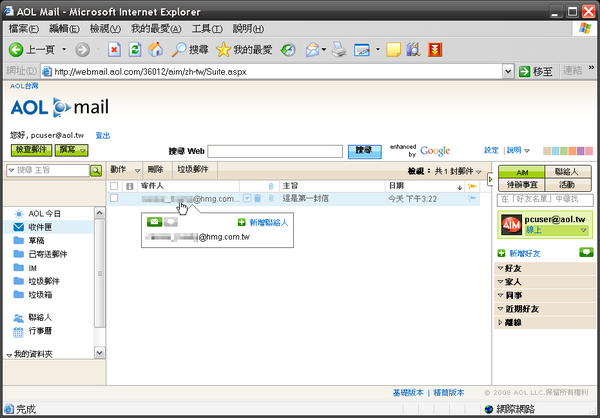Click the trash icon in the message row

pyautogui.click(x=258, y=198)
